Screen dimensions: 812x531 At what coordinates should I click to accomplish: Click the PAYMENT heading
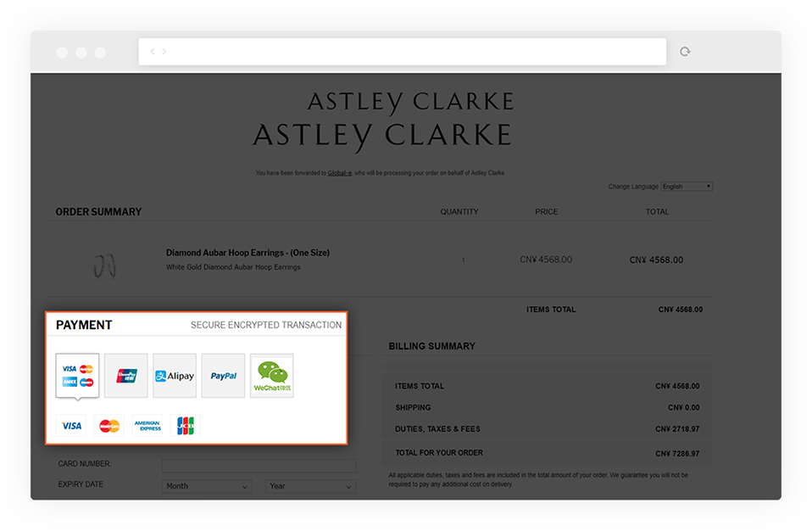tap(84, 326)
